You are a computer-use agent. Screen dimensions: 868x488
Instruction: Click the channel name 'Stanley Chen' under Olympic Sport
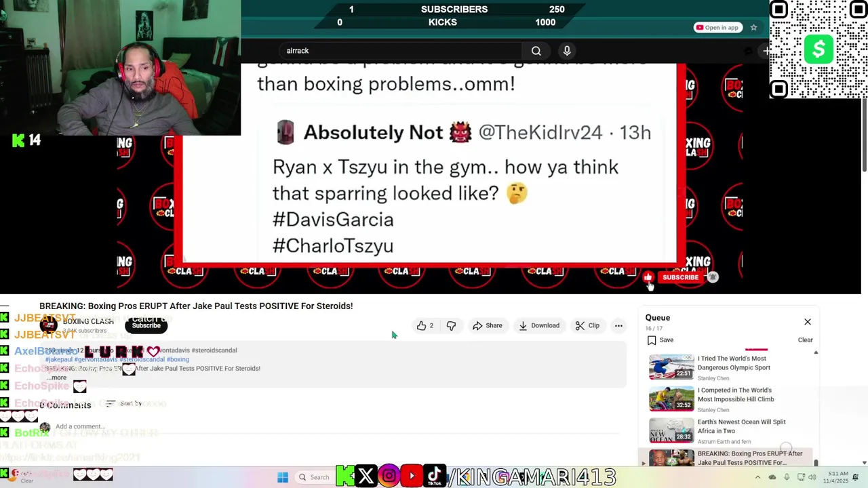click(x=713, y=378)
